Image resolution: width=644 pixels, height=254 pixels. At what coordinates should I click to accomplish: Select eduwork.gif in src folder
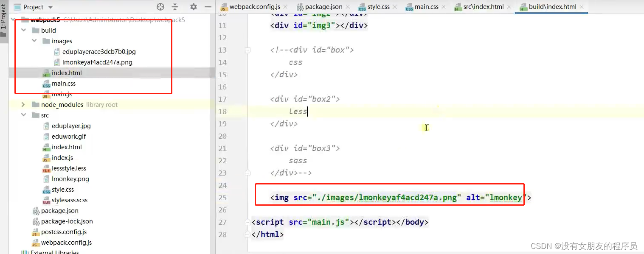coord(69,137)
